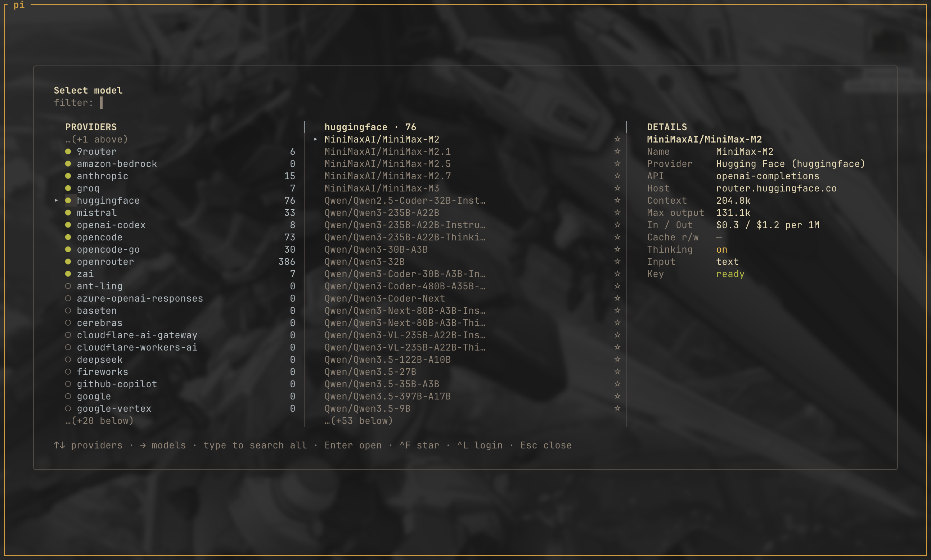This screenshot has width=931, height=560.
Task: Show the '+20 below' providers
Action: [99, 421]
